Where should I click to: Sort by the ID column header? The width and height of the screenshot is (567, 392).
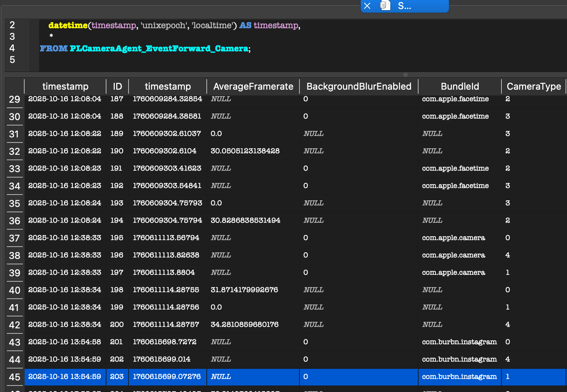point(117,86)
